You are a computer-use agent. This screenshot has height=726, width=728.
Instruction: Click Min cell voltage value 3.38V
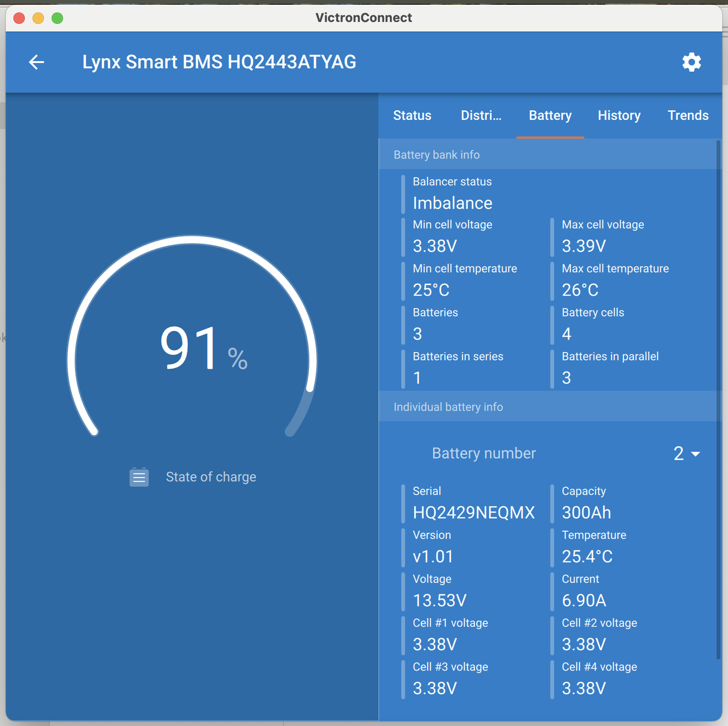pos(435,246)
